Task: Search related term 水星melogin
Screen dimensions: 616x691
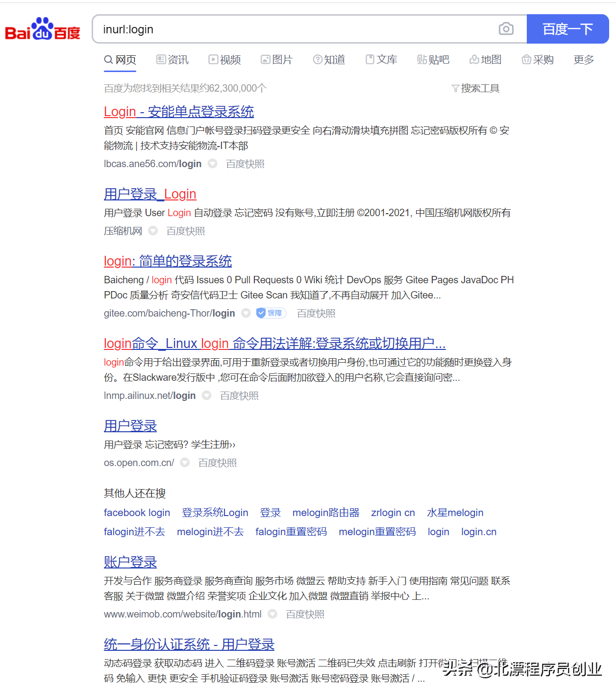Action: click(x=455, y=513)
